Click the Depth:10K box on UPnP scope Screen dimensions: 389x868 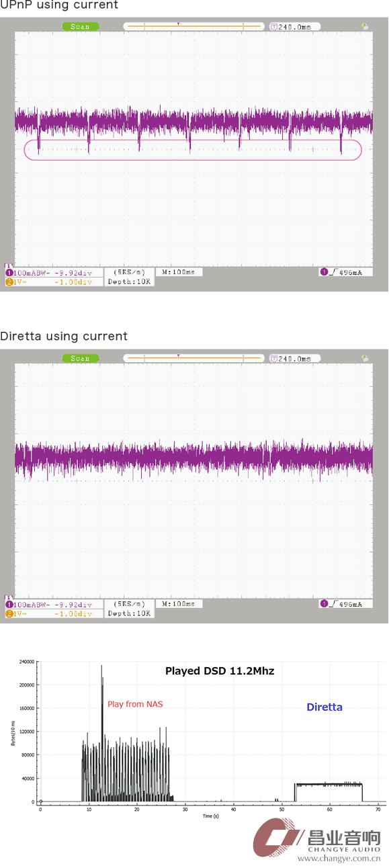pyautogui.click(x=130, y=281)
